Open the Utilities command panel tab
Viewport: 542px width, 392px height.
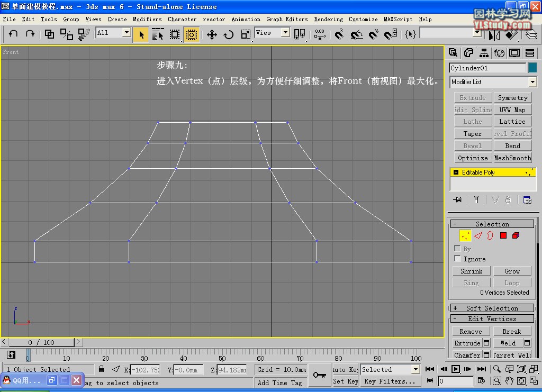click(530, 53)
